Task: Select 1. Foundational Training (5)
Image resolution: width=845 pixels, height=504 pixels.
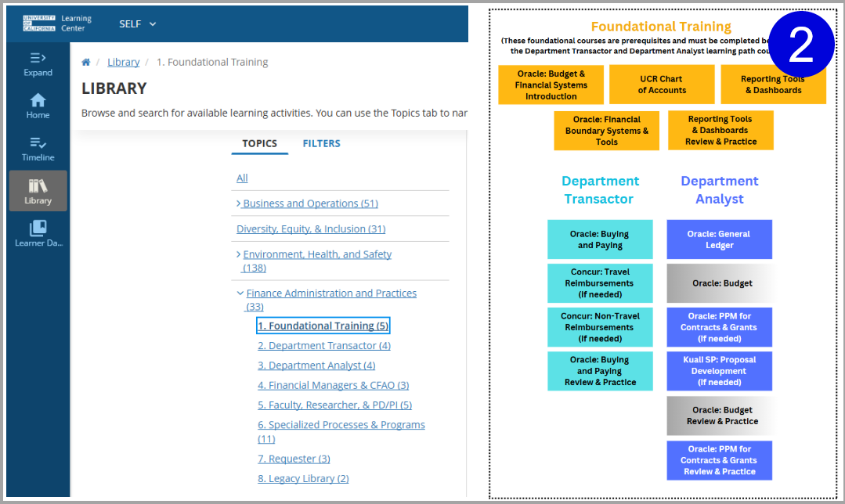Action: 323,326
